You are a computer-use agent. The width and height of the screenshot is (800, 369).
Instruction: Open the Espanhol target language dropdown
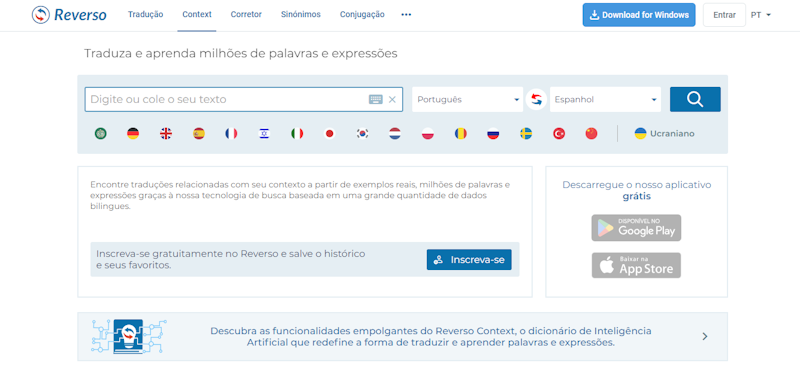[x=605, y=100]
